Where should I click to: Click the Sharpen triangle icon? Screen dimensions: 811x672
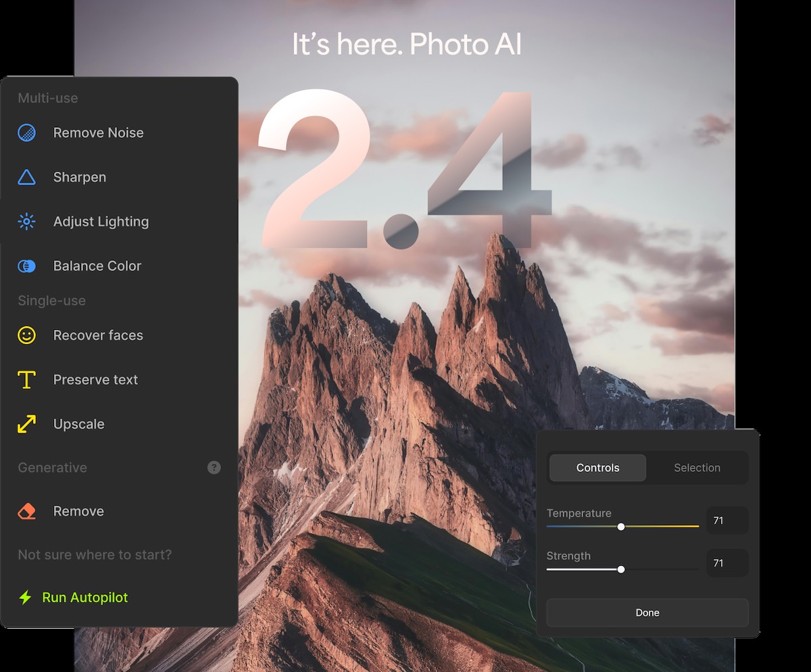[26, 177]
